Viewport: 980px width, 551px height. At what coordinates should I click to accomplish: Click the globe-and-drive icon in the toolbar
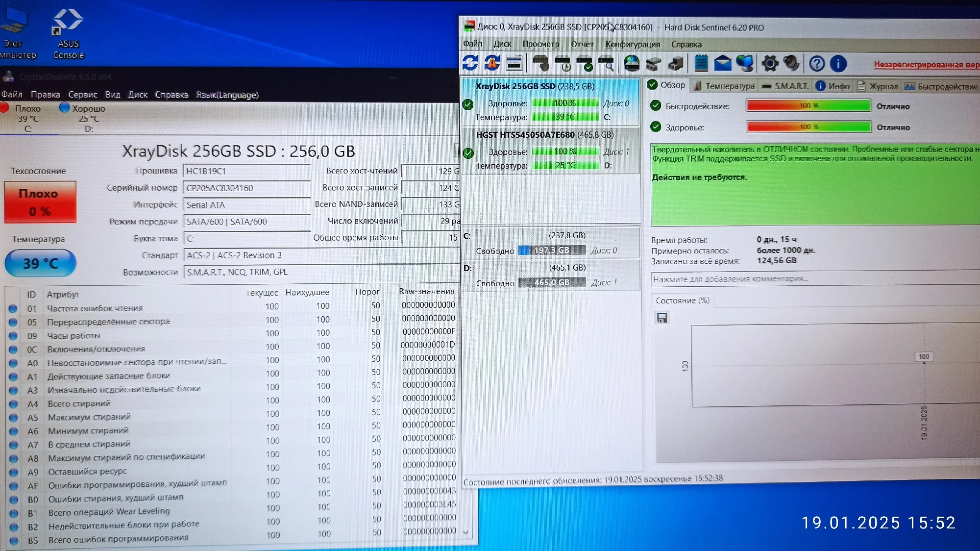(631, 63)
